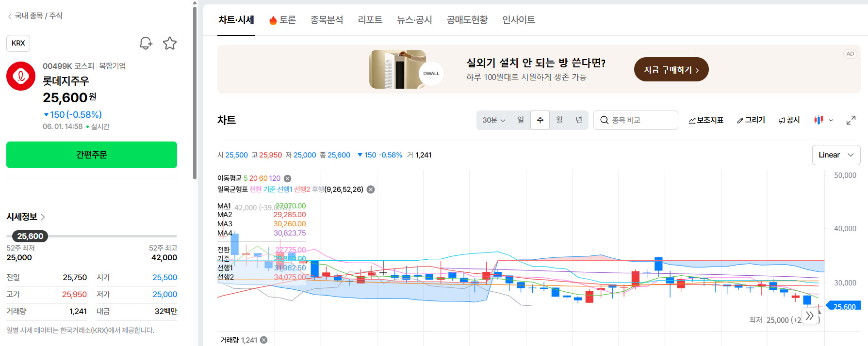Click the 40,000 price axis label
Image resolution: width=868 pixels, height=346 pixels.
(x=845, y=229)
